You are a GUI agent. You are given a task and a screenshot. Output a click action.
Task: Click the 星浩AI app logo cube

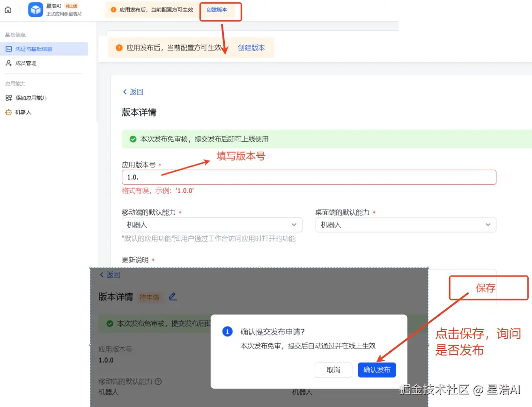tap(36, 10)
